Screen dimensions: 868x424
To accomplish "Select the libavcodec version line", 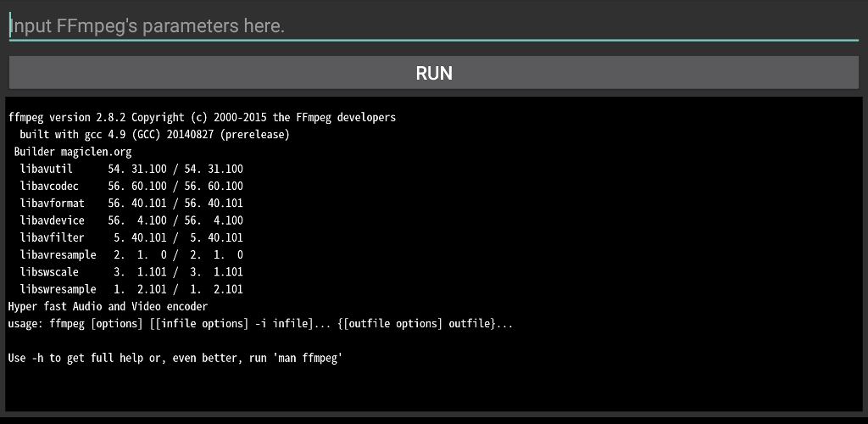I will 131,186.
